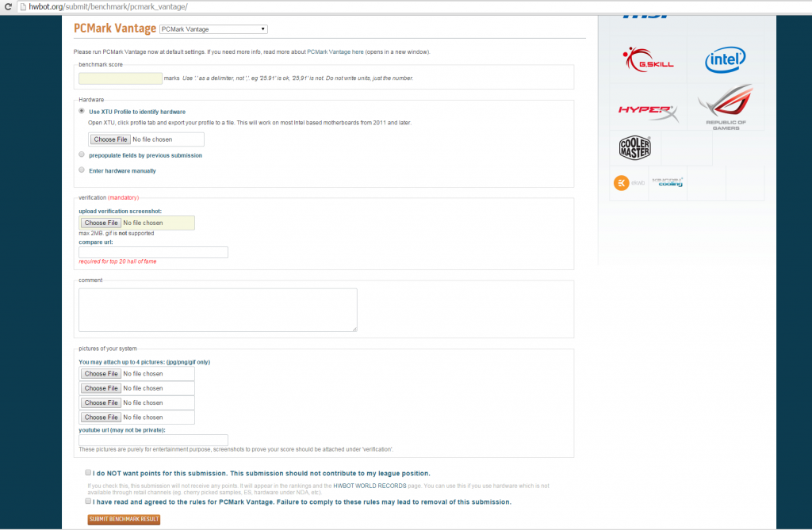Image resolution: width=812 pixels, height=530 pixels.
Task: Click into the comment text area
Action: 218,310
